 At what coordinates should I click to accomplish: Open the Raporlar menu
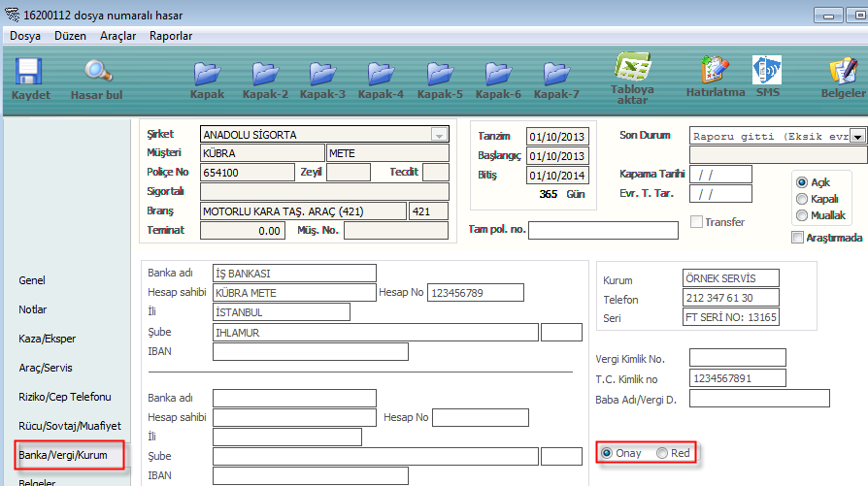tap(171, 36)
